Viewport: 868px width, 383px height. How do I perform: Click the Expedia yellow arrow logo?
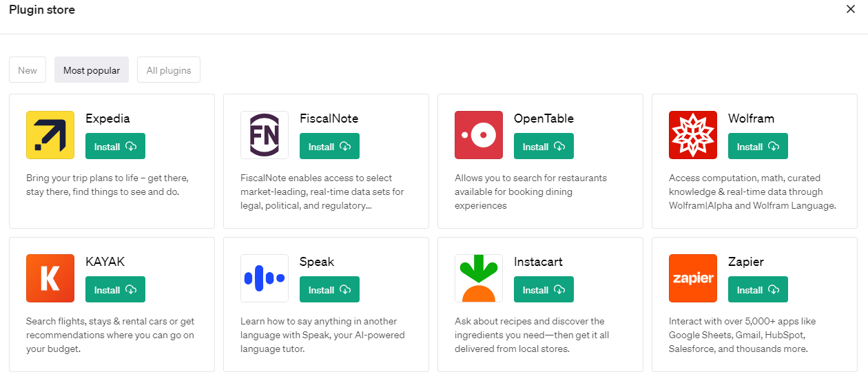(50, 135)
